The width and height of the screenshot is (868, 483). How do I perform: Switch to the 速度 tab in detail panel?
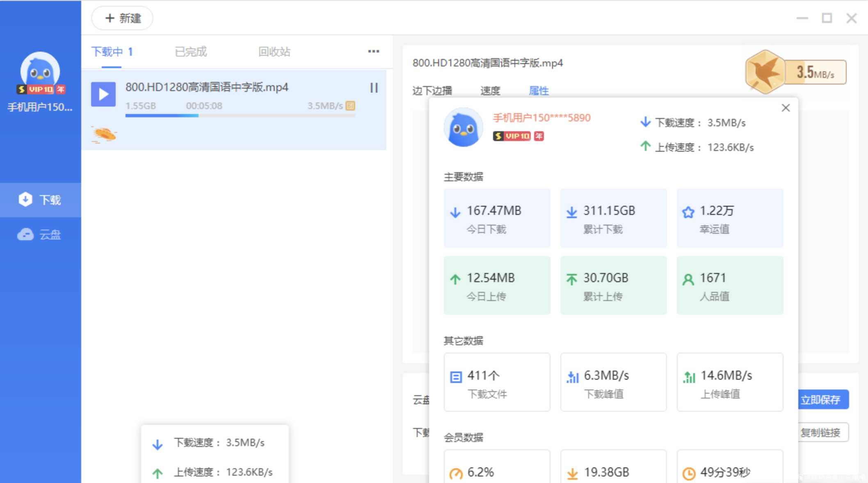tap(490, 91)
